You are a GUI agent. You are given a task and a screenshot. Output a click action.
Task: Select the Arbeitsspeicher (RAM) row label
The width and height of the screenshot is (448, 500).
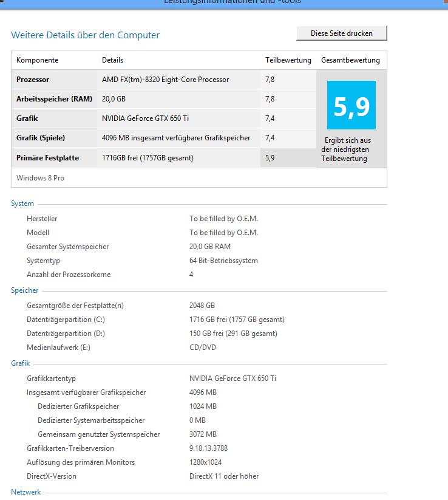[x=54, y=99]
